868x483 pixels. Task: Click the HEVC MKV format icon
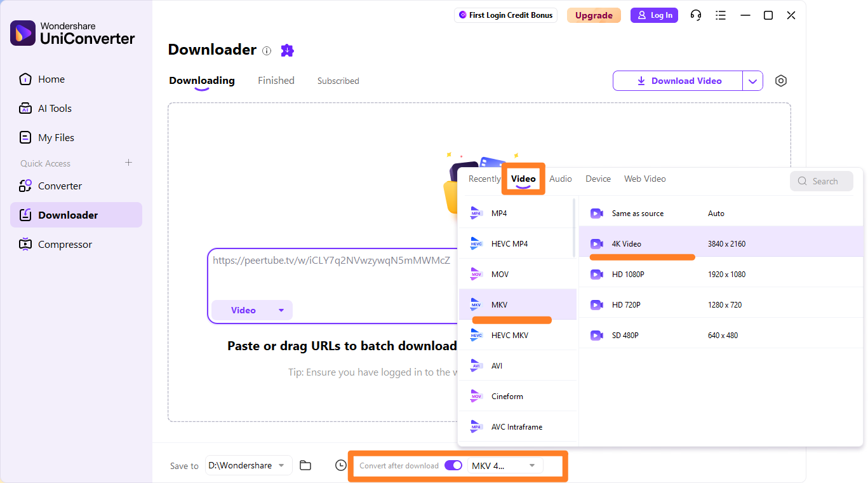click(x=476, y=336)
